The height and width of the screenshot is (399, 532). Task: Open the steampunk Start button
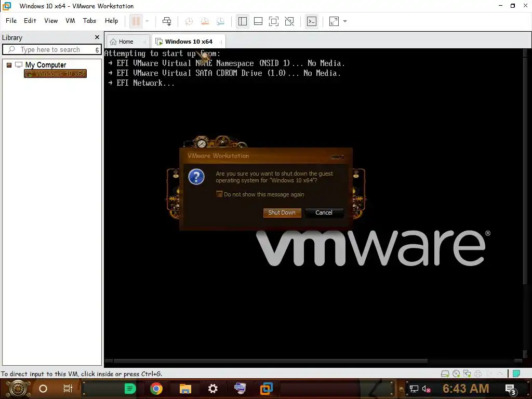(x=18, y=389)
